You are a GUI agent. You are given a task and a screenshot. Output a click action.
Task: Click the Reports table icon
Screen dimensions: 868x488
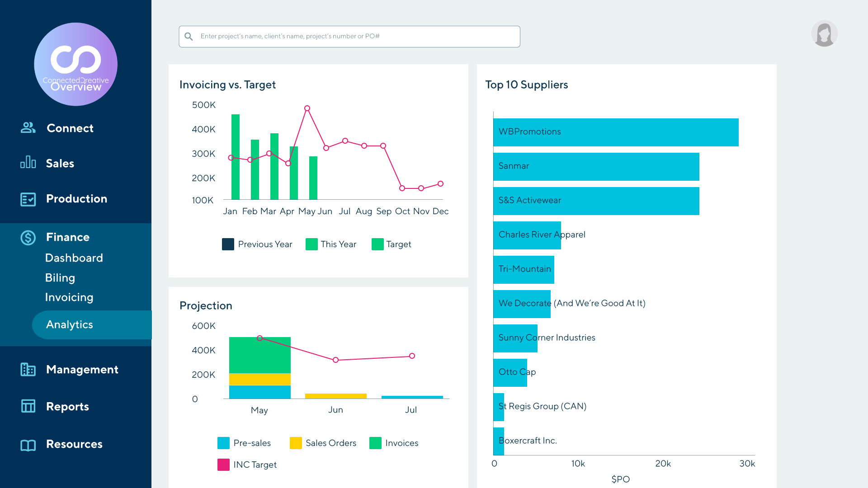(x=28, y=406)
